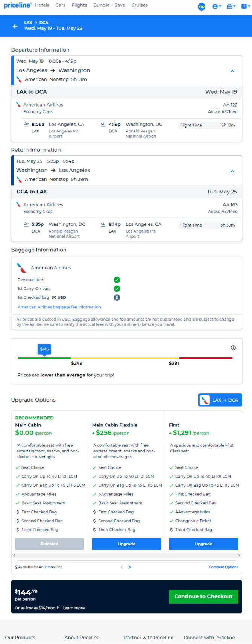
Task: Open the trips briefcase menu icon
Action: click(231, 6)
